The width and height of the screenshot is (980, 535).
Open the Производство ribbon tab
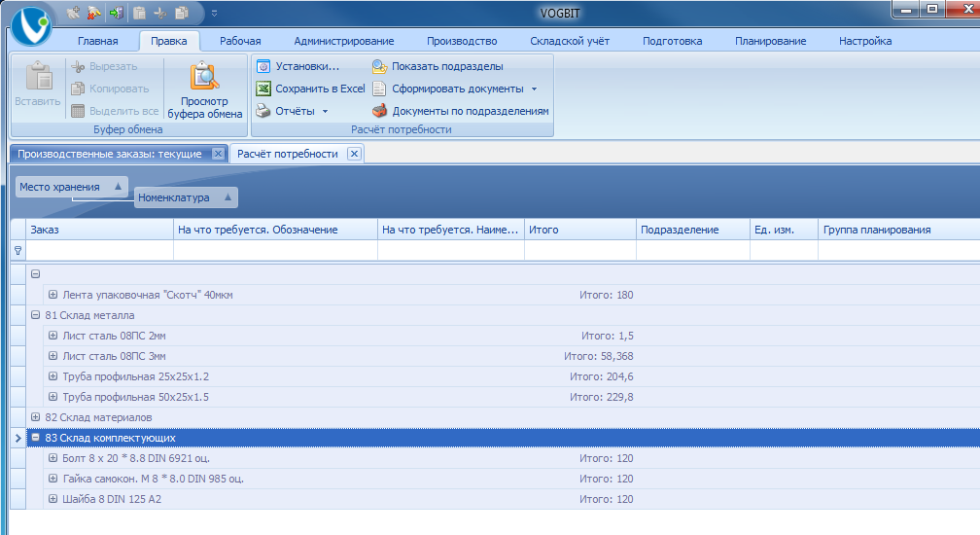pyautogui.click(x=462, y=41)
